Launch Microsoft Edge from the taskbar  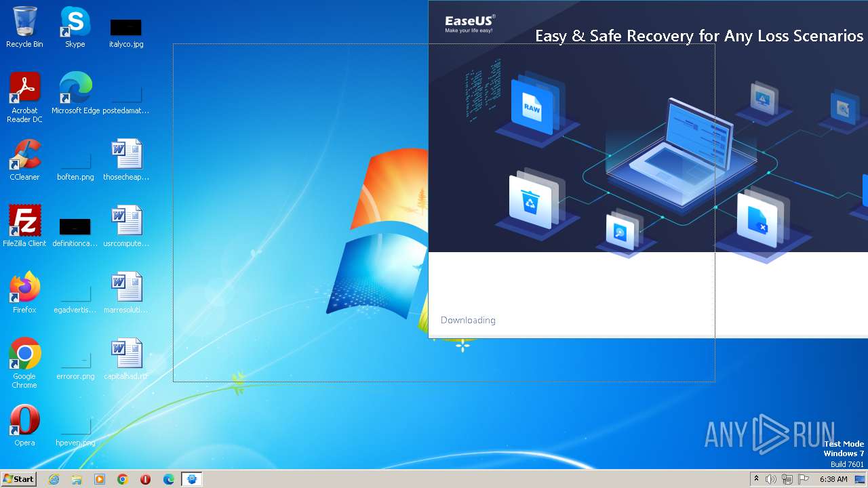[x=169, y=479]
